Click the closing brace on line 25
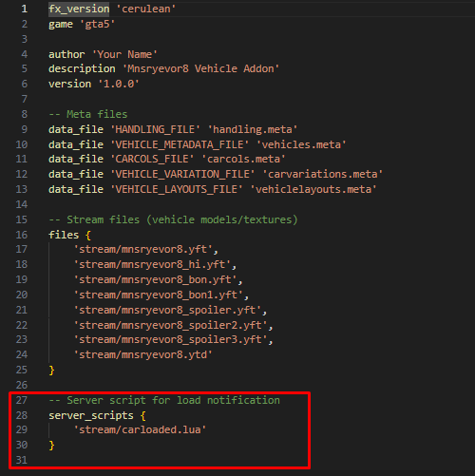Viewport: 475px width, 476px height. 51,371
